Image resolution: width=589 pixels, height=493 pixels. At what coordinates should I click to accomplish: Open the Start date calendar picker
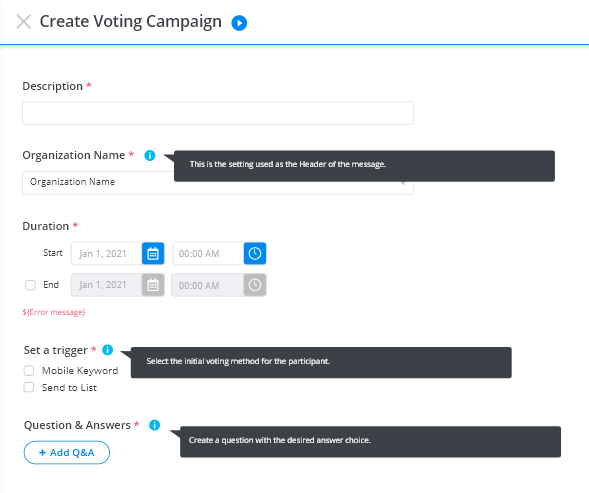pyautogui.click(x=153, y=254)
